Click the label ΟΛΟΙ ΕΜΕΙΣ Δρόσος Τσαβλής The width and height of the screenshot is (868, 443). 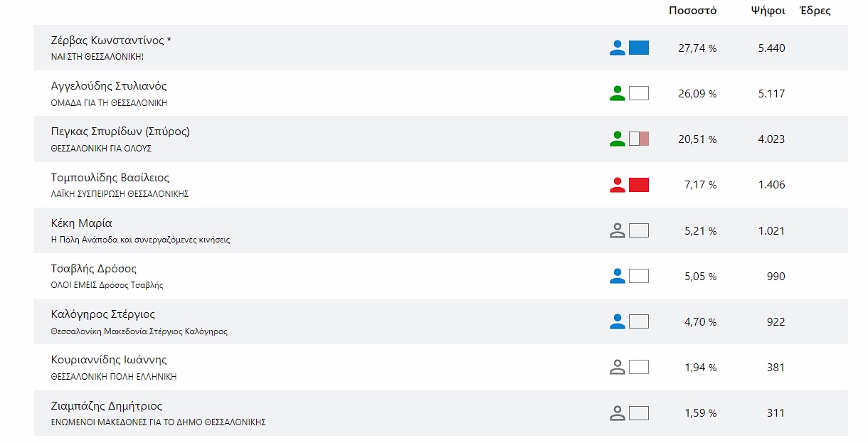pos(107,285)
